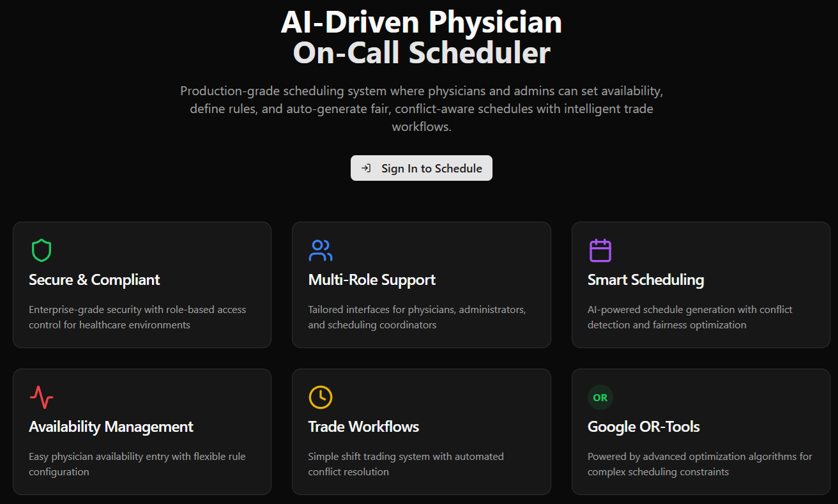The height and width of the screenshot is (504, 838).
Task: Click the login arrow icon in Sign In button
Action: pyautogui.click(x=366, y=168)
